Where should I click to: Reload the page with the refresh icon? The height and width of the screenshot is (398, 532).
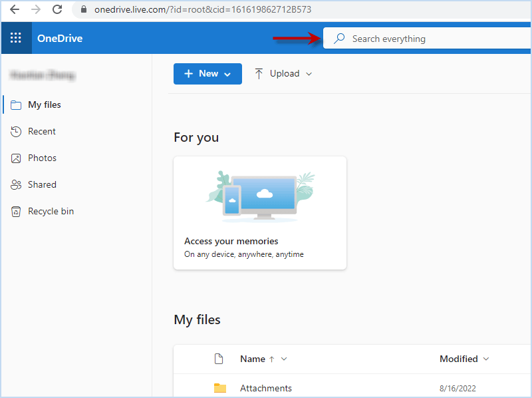point(57,9)
